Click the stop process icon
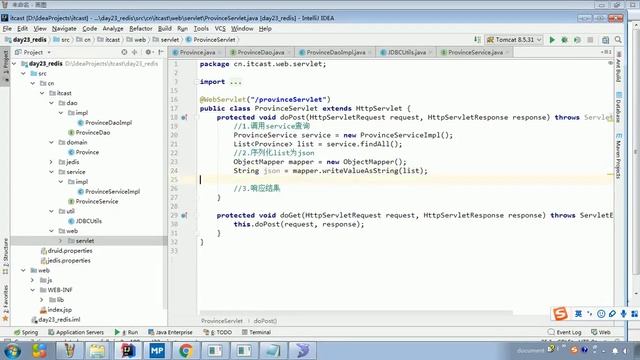Image resolution: width=640 pixels, height=360 pixels. (590, 40)
